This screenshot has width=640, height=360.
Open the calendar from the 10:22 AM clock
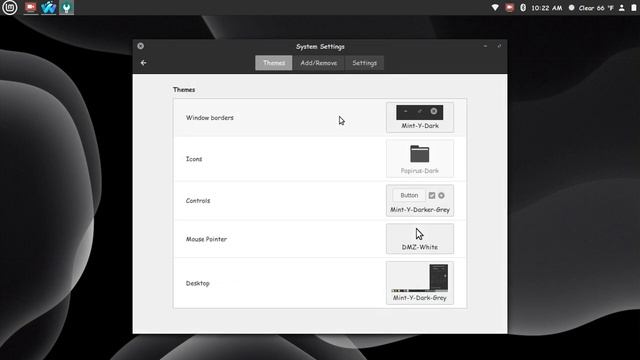click(x=547, y=8)
